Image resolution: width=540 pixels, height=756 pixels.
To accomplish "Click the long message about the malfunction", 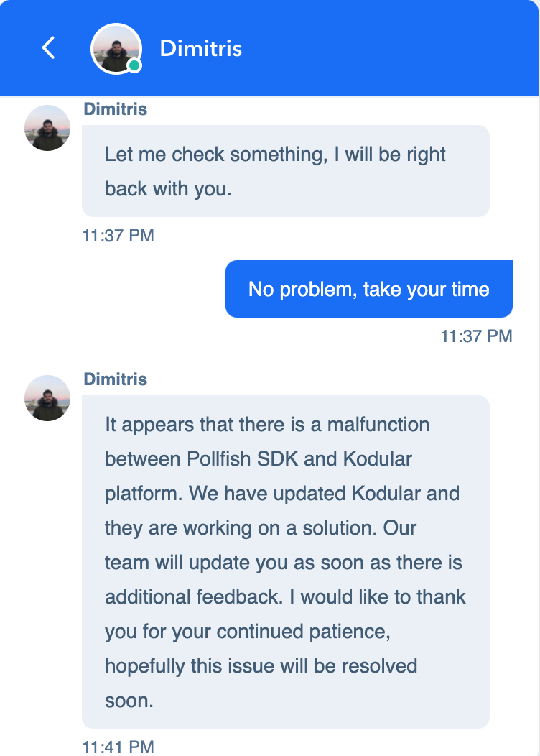I will click(x=285, y=561).
